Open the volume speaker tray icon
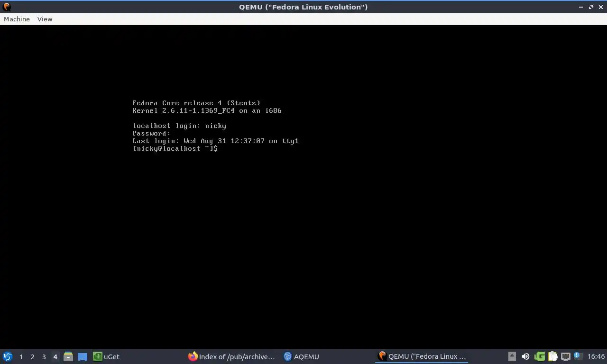Image resolution: width=607 pixels, height=364 pixels. point(525,356)
